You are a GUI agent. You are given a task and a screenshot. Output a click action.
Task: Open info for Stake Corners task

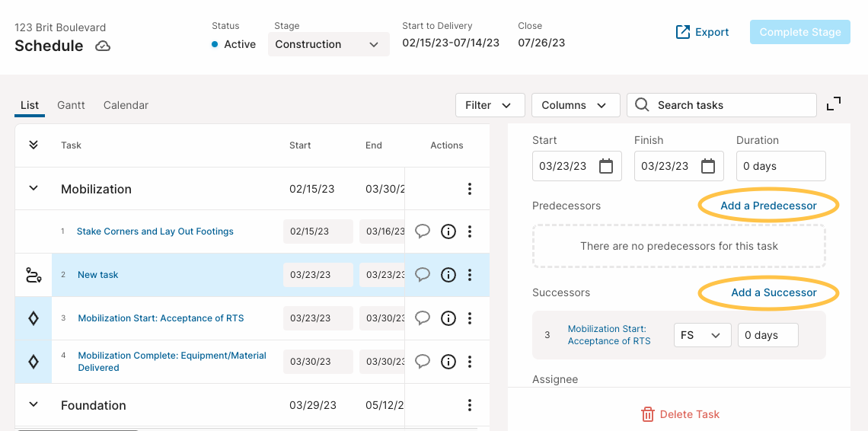click(448, 231)
